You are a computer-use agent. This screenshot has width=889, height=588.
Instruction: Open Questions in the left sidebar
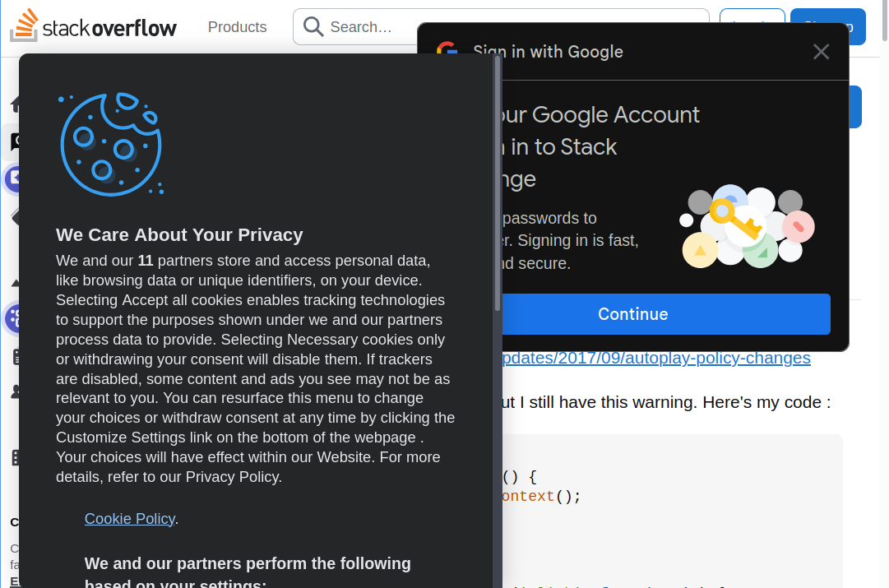click(12, 141)
